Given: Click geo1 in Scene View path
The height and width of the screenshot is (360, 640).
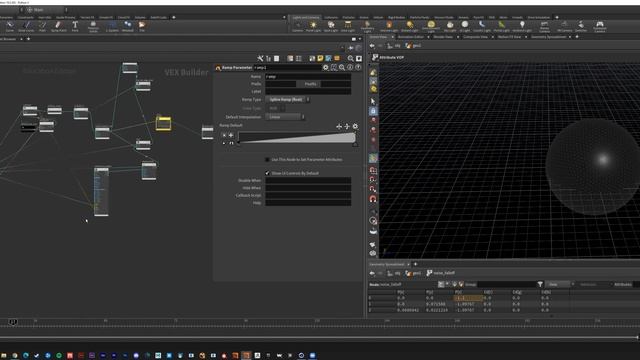Looking at the screenshot, I should [x=413, y=46].
